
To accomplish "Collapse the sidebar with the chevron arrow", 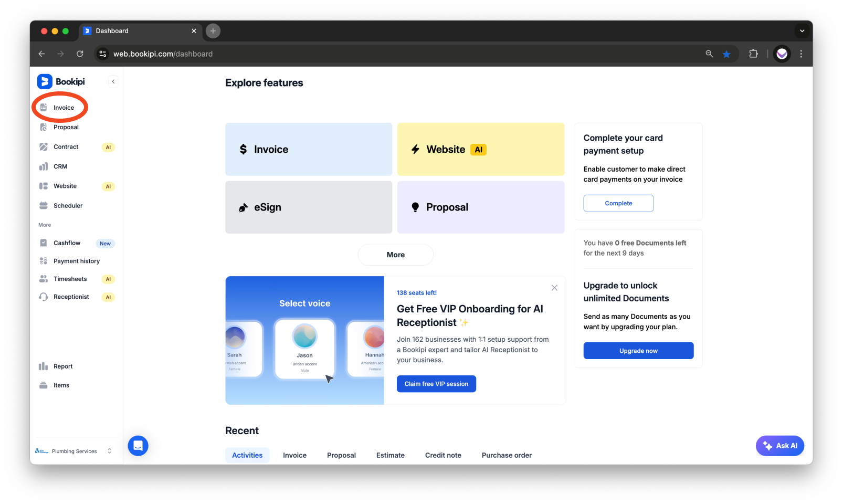I will coord(113,81).
